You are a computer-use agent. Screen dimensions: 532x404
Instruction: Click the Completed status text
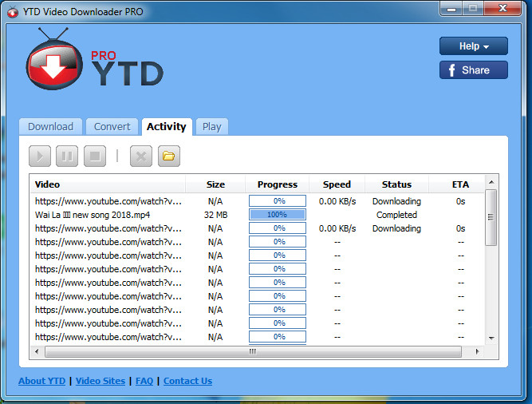coord(396,215)
